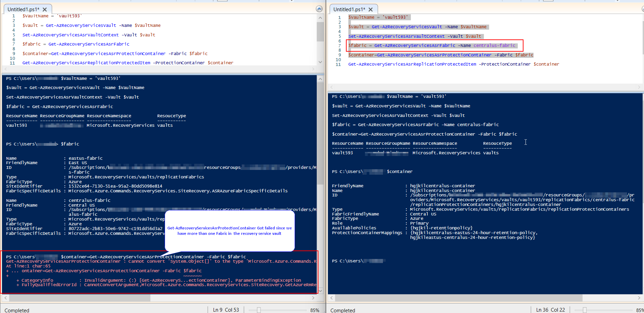Click 'hgjkileastus-centralus-24-hour-retention-policy}' in right console
The height and width of the screenshot is (313, 644).
click(473, 238)
